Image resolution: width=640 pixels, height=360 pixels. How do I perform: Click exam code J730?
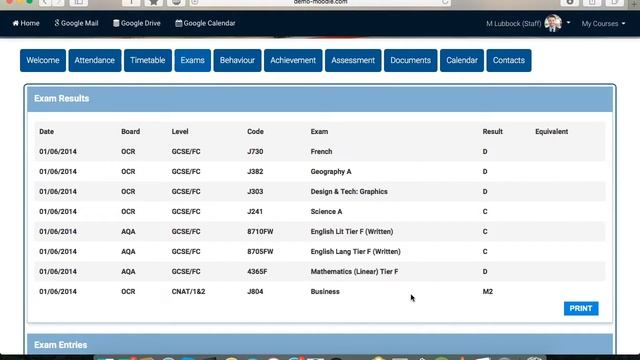click(255, 151)
